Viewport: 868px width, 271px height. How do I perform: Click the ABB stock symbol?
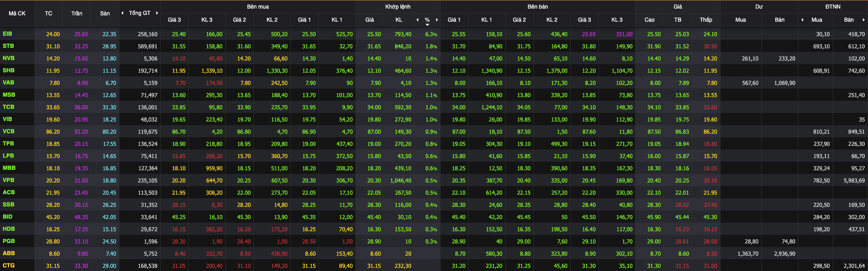9,253
